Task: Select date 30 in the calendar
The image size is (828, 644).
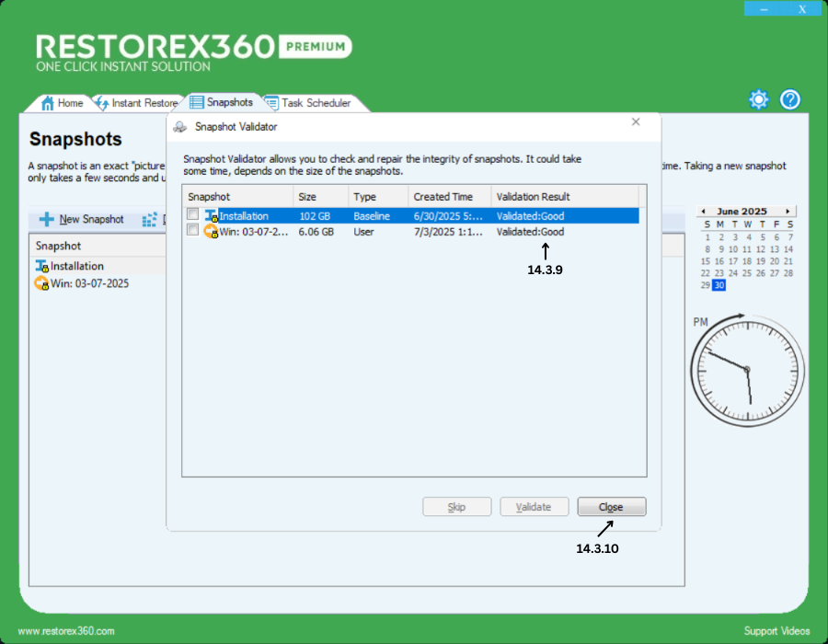Action: [x=719, y=285]
